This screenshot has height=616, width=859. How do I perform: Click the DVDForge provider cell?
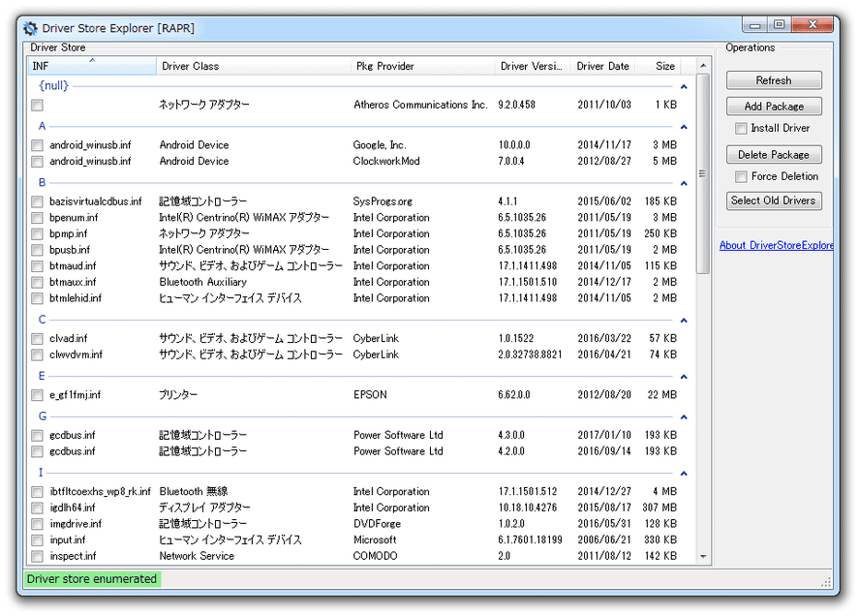[377, 524]
